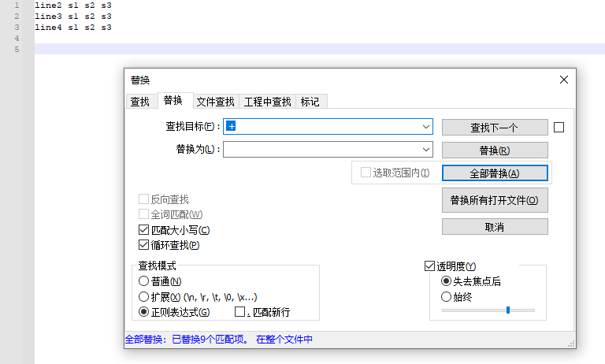Select 始终 transparency option

(x=447, y=297)
